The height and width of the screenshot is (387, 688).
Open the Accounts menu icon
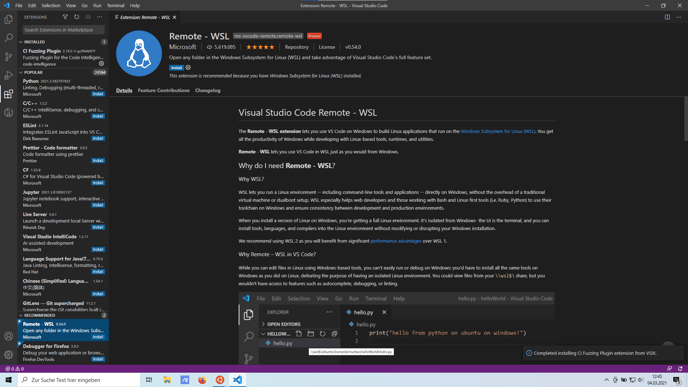point(8,336)
